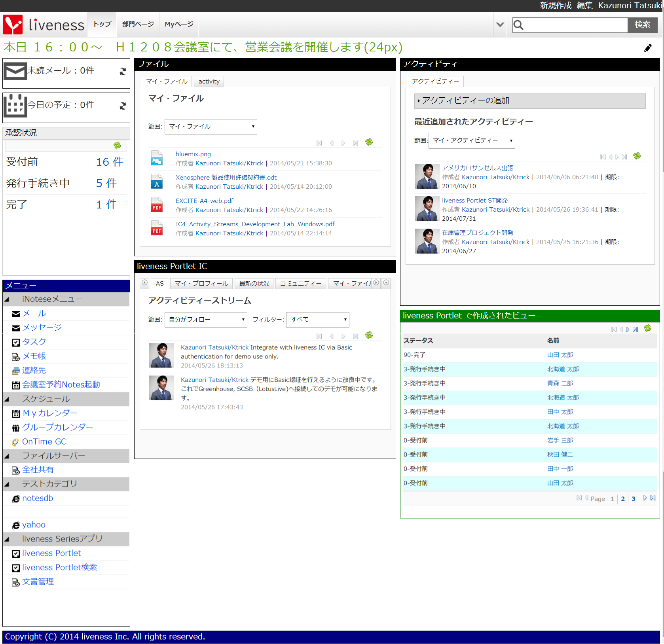Click the calendar icon for today's schedule
This screenshot has height=644, width=664.
point(15,106)
